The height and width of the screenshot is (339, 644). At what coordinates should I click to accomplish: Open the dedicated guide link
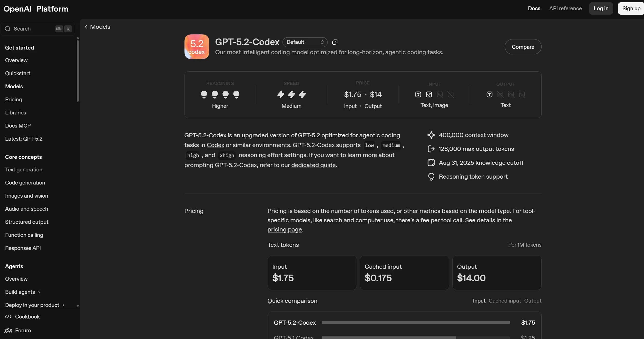click(313, 165)
